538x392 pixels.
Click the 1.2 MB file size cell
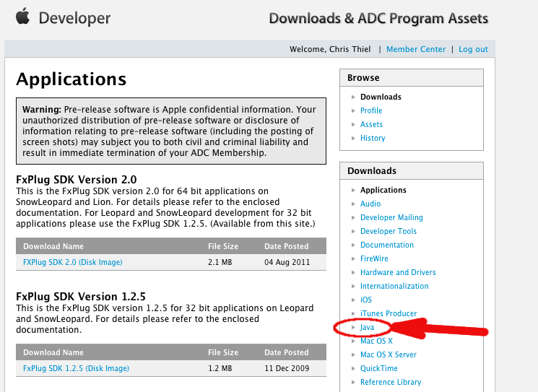coord(220,368)
